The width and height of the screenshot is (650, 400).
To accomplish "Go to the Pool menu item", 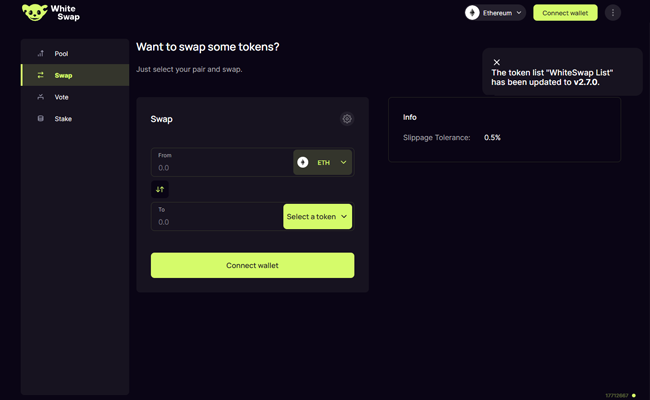I will pyautogui.click(x=62, y=53).
